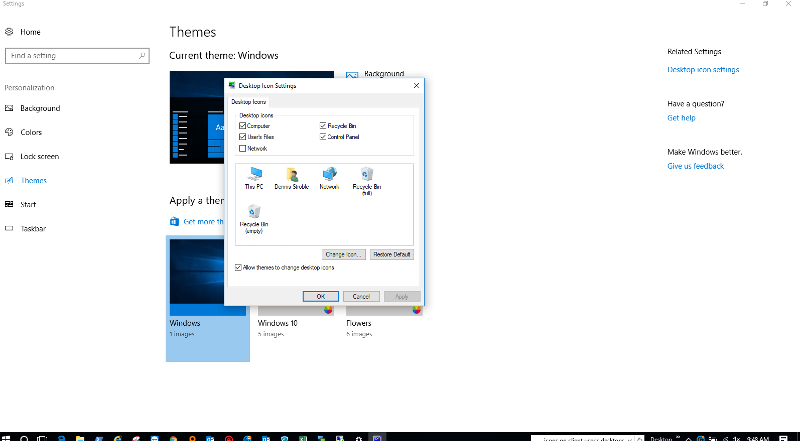Click the Change Icon... button

coord(344,254)
